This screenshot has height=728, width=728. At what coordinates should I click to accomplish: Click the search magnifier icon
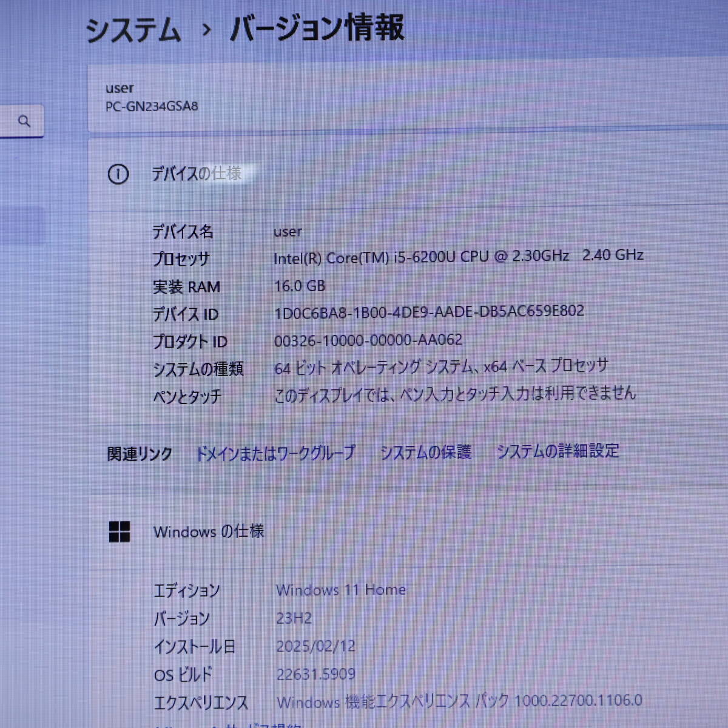point(24,121)
